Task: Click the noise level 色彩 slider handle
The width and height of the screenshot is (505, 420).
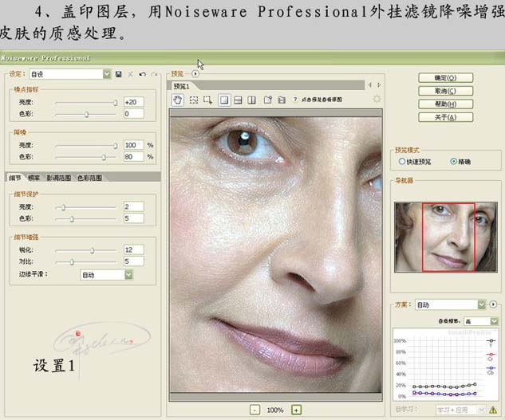Action: pos(86,114)
